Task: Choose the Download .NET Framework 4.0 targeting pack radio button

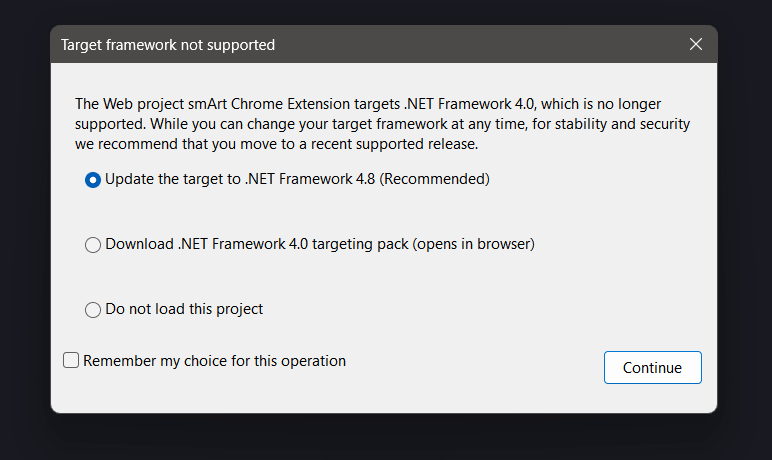Action: click(93, 245)
